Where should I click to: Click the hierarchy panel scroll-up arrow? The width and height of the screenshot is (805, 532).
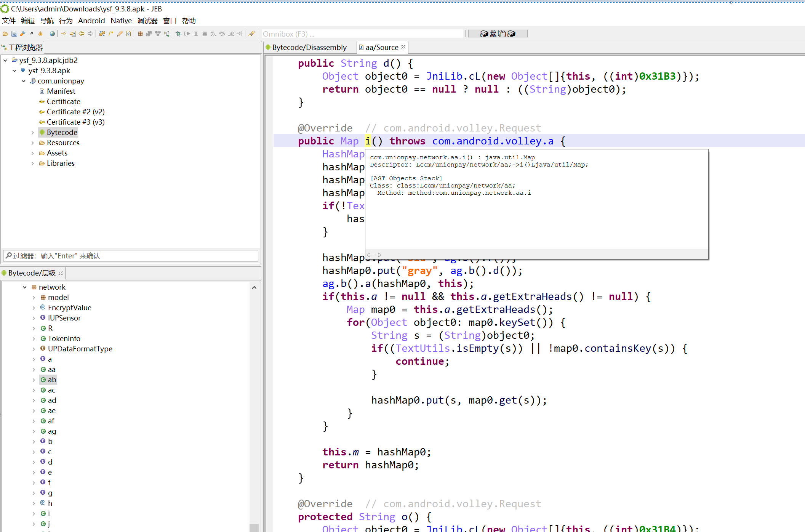254,288
